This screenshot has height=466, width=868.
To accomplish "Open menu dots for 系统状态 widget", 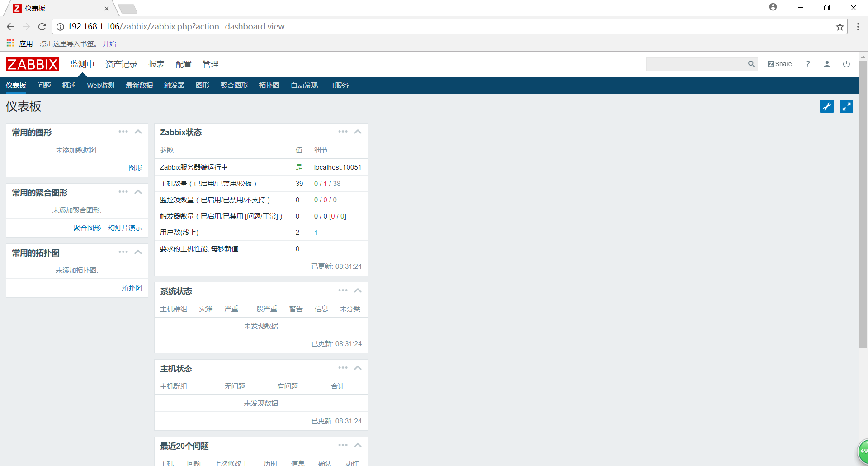I will click(x=343, y=290).
